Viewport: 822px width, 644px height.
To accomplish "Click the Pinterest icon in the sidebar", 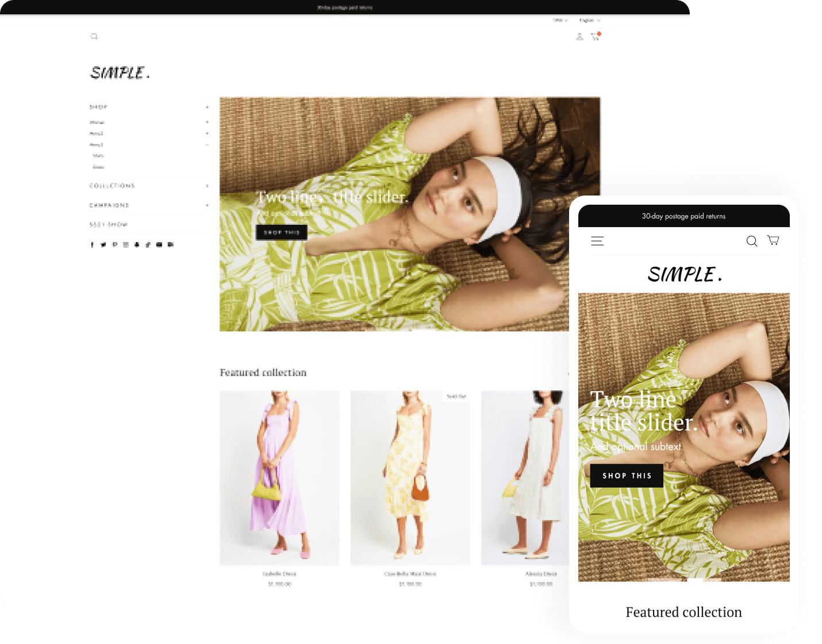I will pyautogui.click(x=114, y=244).
